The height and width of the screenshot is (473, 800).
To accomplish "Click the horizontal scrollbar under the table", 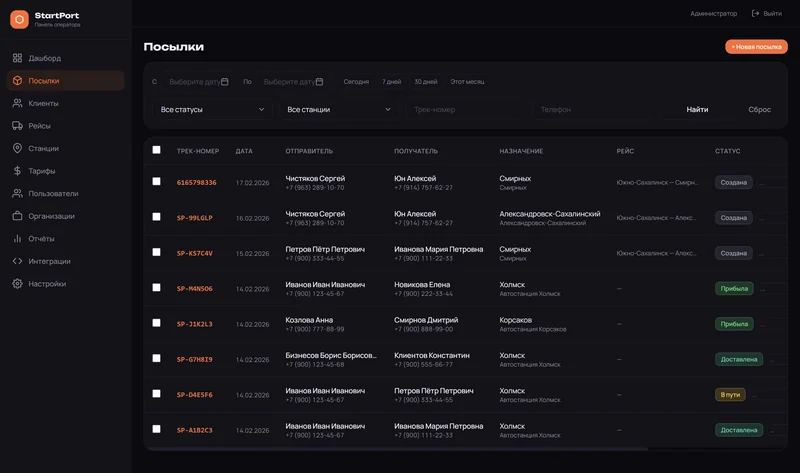I will pyautogui.click(x=398, y=449).
